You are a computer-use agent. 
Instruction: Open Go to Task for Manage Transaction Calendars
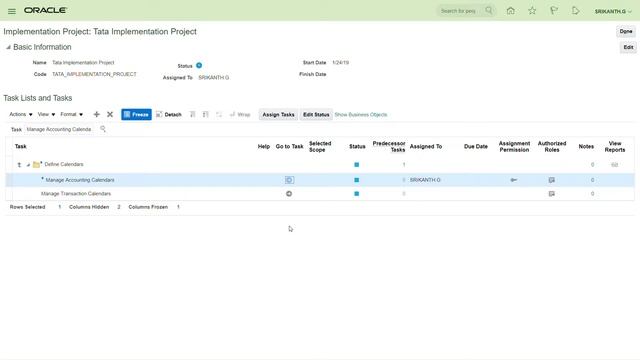pyautogui.click(x=289, y=194)
